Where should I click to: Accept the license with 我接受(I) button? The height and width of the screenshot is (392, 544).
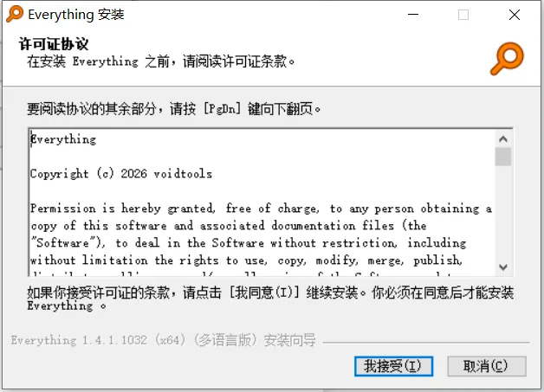click(393, 366)
